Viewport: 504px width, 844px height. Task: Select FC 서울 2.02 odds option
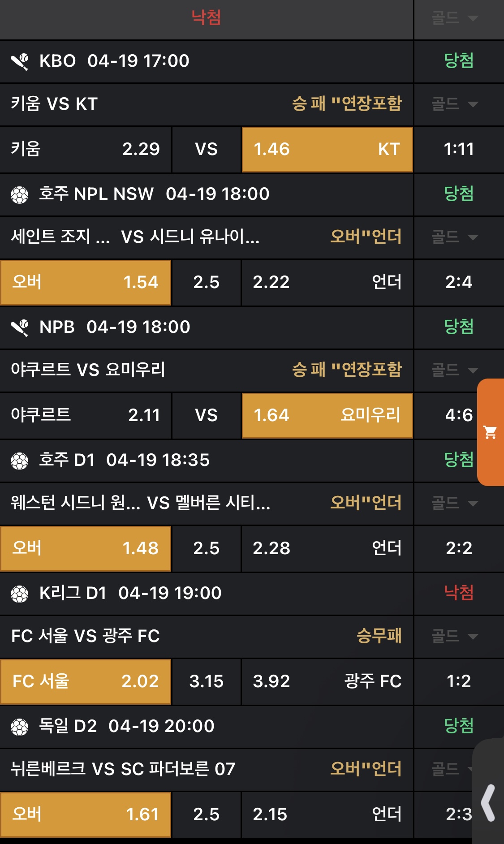point(86,682)
